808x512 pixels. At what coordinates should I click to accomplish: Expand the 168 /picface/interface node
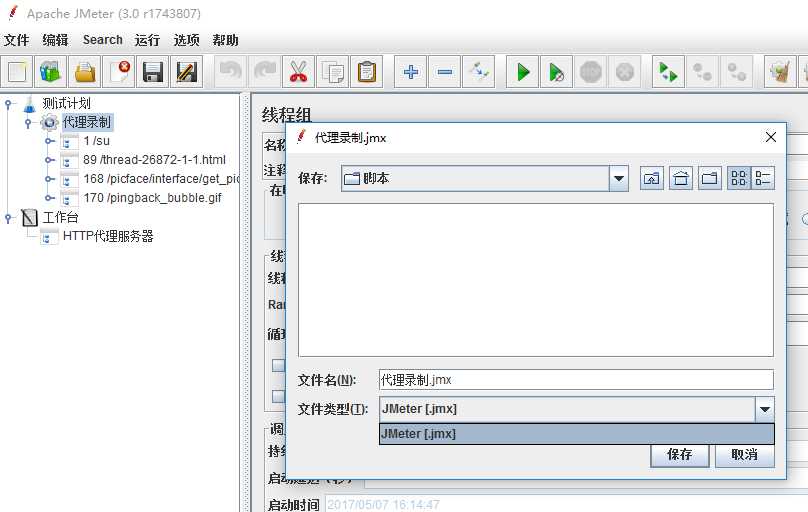tap(49, 179)
